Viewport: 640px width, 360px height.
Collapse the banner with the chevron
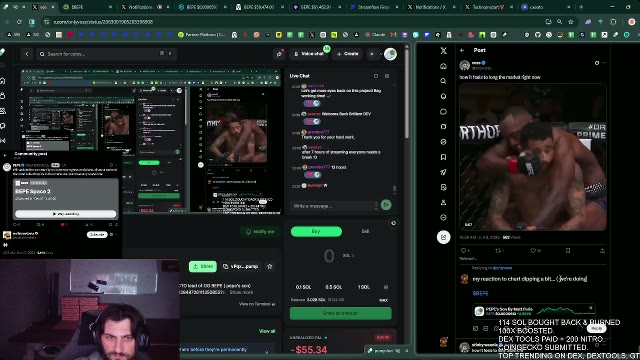(267, 351)
